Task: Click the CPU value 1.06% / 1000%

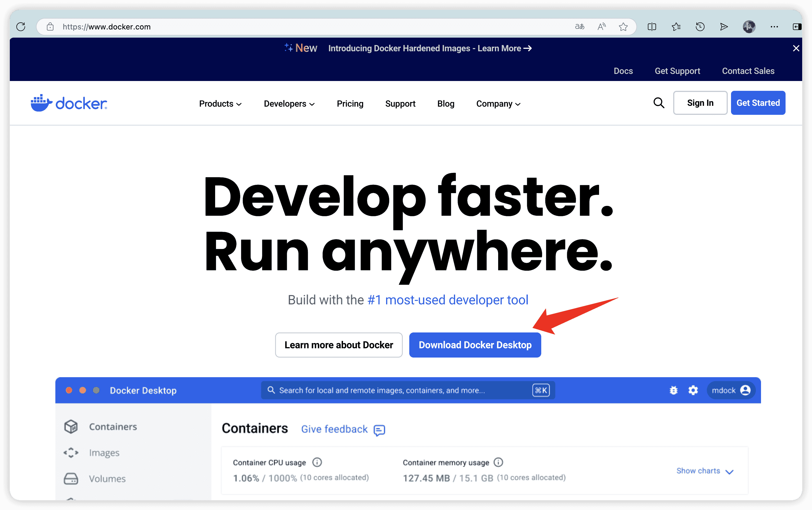Action: pos(265,478)
